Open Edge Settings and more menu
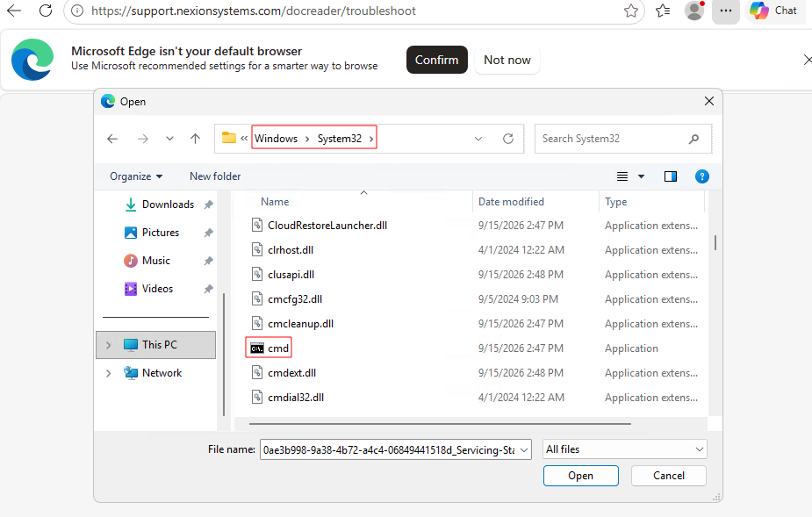This screenshot has width=812, height=517. 726,11
